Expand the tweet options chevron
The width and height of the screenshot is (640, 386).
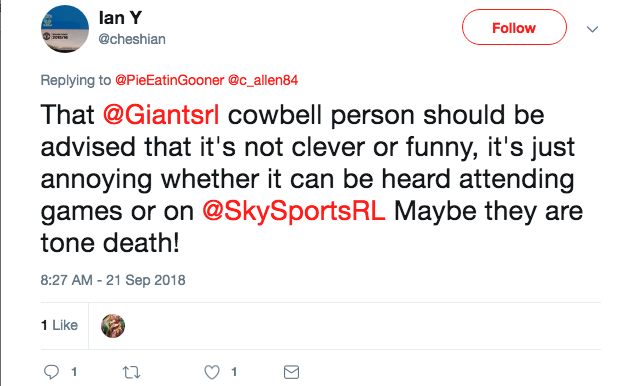tap(592, 29)
